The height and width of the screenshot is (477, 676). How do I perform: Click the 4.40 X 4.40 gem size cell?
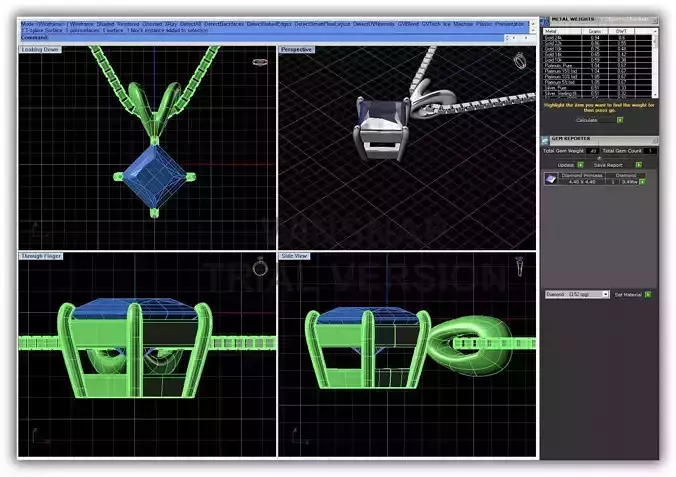(582, 182)
